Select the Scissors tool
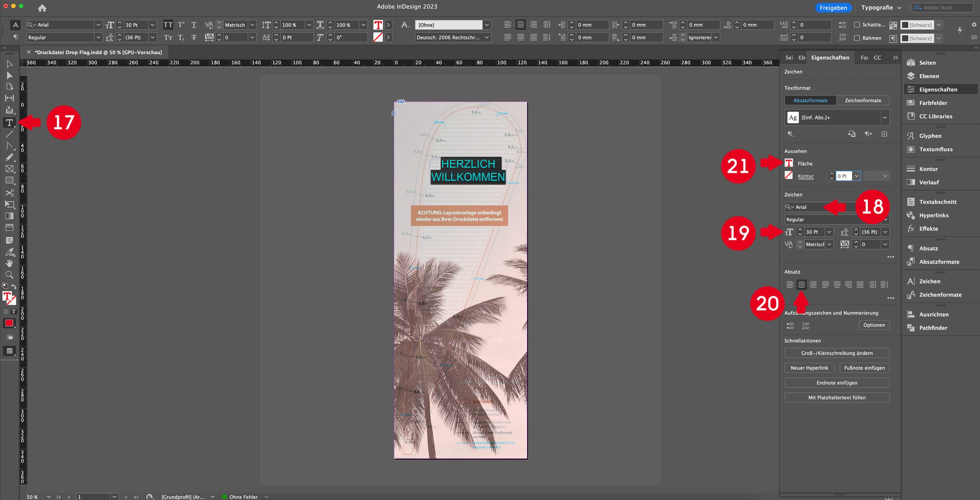 coord(9,192)
